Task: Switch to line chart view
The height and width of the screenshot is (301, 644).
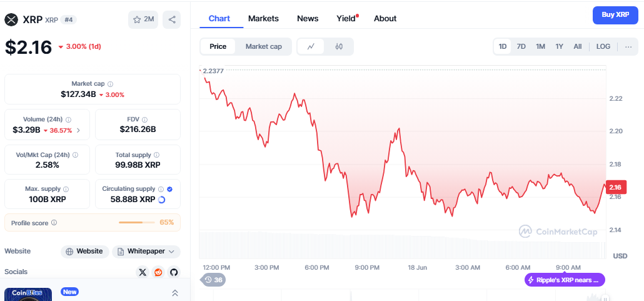Action: coord(311,46)
